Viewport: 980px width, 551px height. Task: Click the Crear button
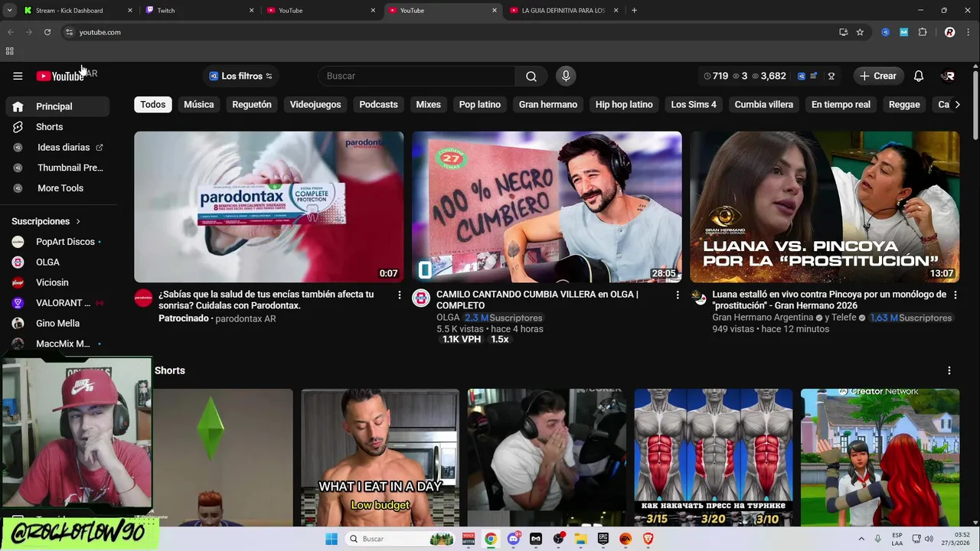[x=877, y=76]
